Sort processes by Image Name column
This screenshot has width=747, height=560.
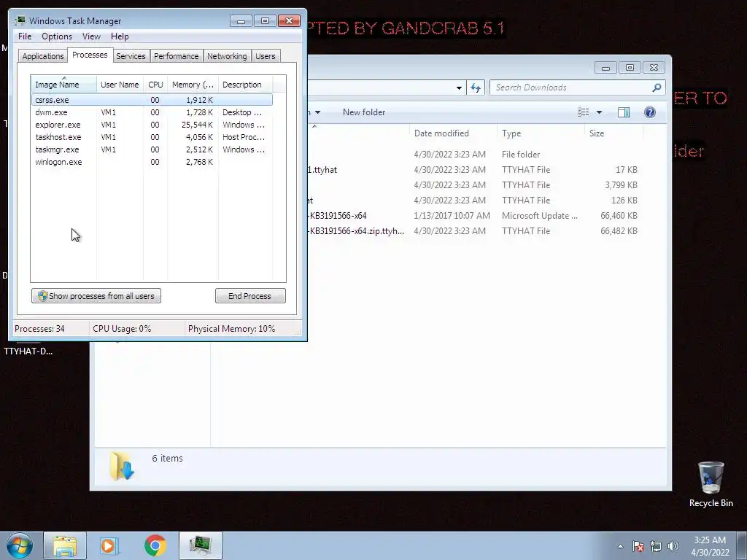pos(64,85)
